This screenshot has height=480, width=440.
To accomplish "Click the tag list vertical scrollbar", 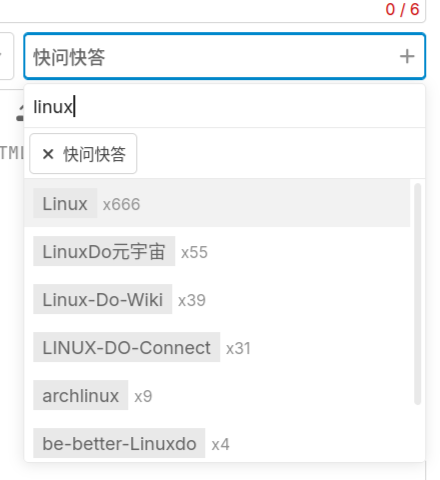I will click(417, 293).
